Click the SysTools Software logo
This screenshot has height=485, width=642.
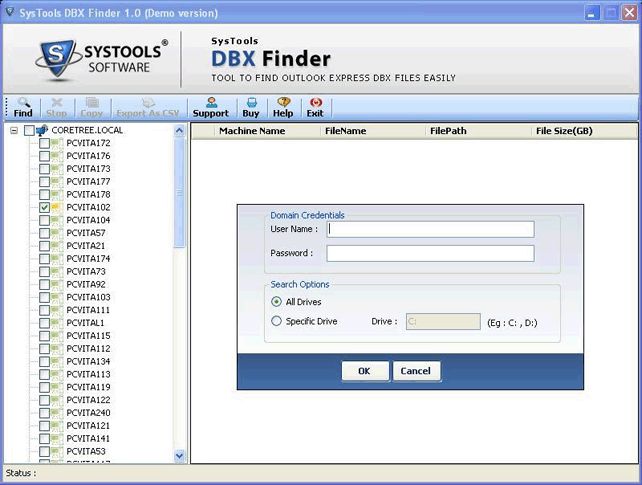[x=102, y=59]
